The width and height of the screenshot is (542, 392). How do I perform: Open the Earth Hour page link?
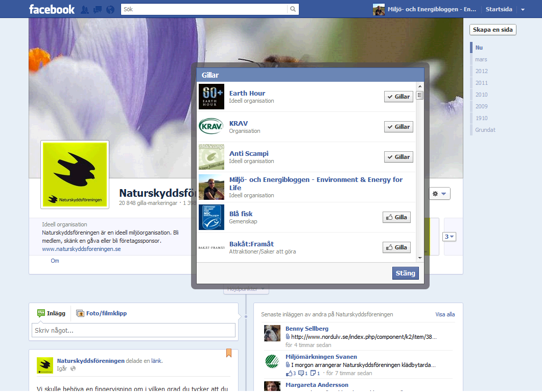[247, 94]
